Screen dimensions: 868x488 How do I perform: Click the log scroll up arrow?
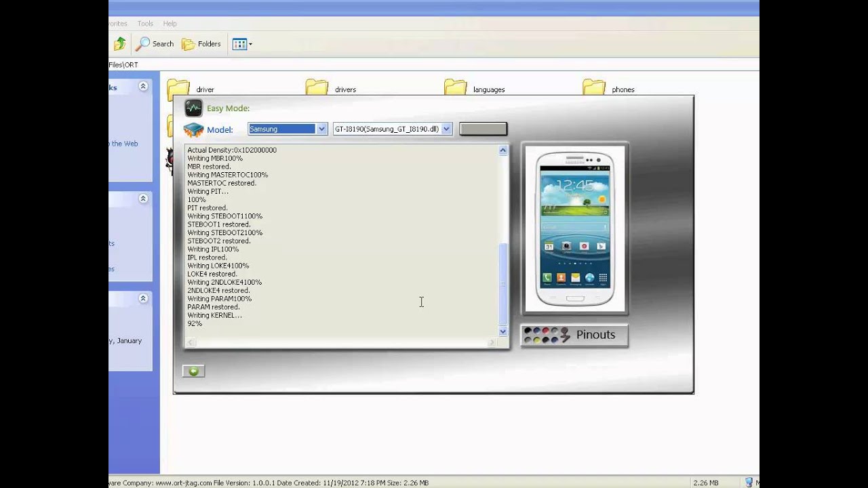pos(502,150)
